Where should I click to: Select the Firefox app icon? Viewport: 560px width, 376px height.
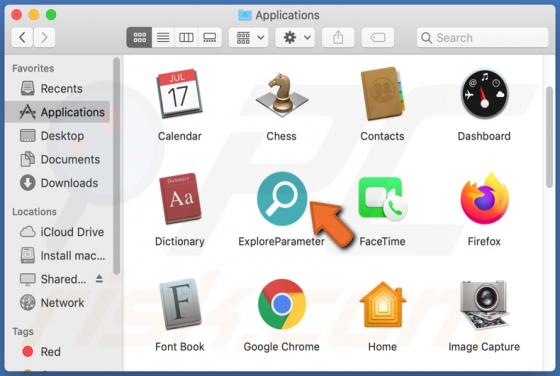point(484,199)
